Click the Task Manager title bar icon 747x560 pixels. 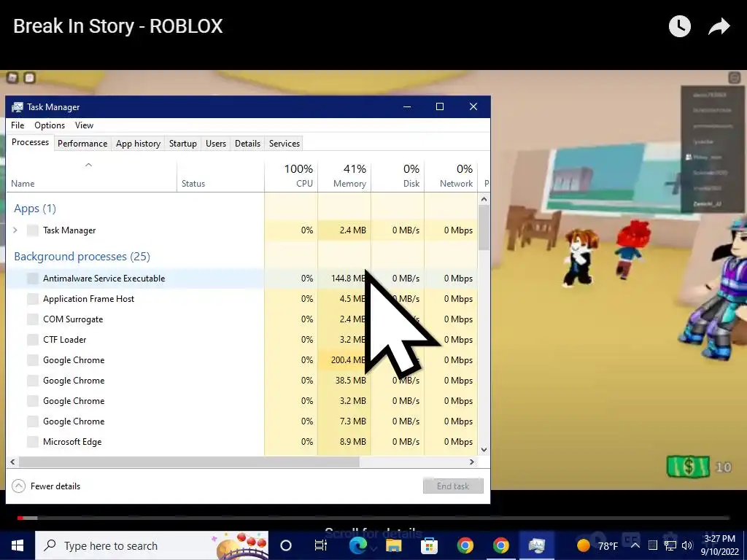click(18, 107)
